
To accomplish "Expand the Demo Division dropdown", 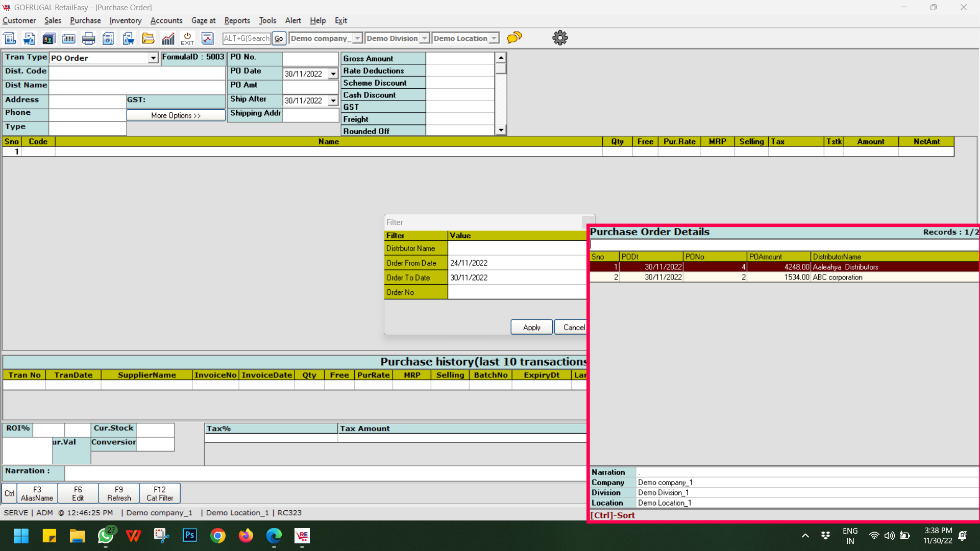I will click(x=424, y=38).
